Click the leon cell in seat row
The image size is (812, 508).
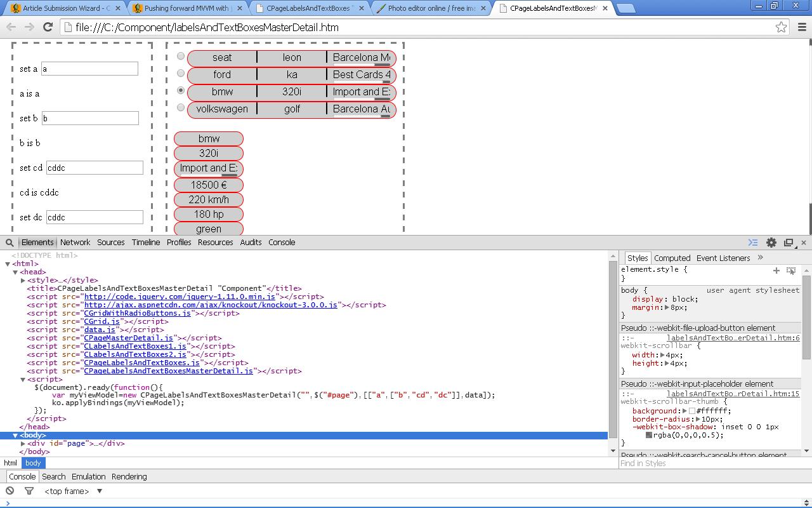click(x=292, y=58)
